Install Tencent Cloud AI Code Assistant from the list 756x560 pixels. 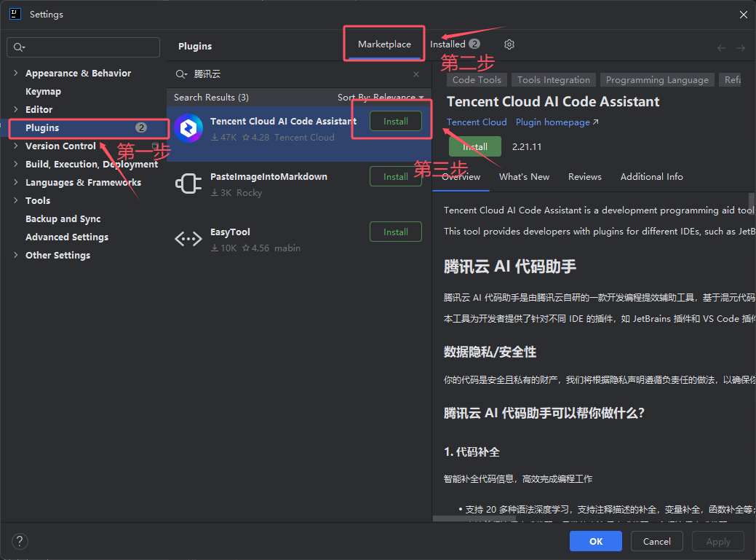[x=395, y=121]
